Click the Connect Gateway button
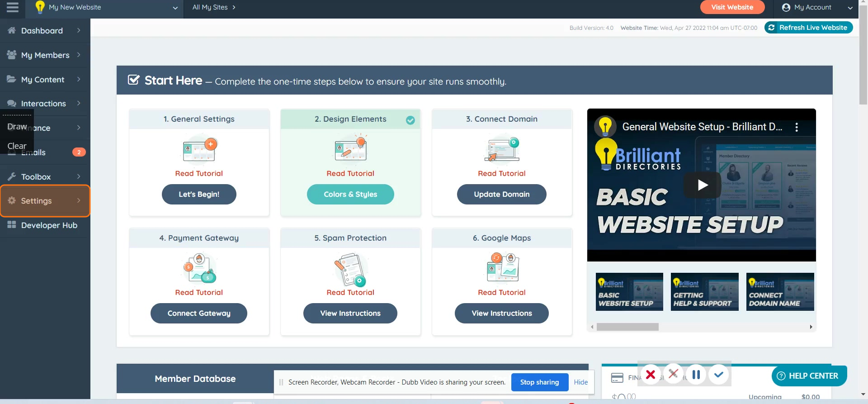Viewport: 868px width, 404px height. [199, 313]
